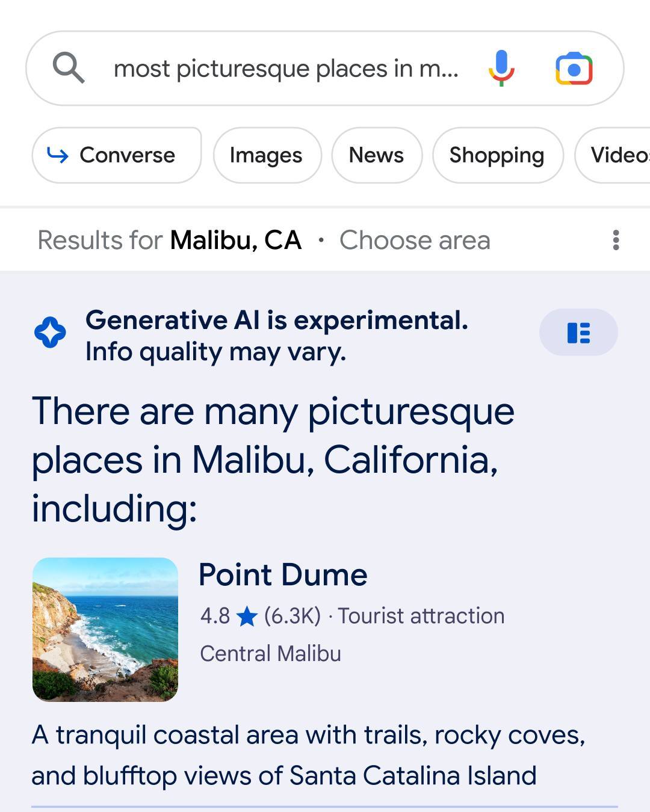Open the 6.3K reviews count
Screen dimensions: 650x812
[292, 617]
